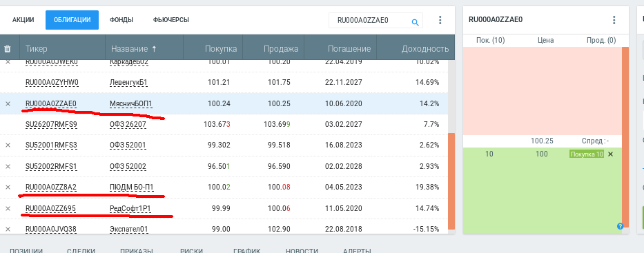
Task: Open bond name ОФЗ 52001
Action: point(128,145)
